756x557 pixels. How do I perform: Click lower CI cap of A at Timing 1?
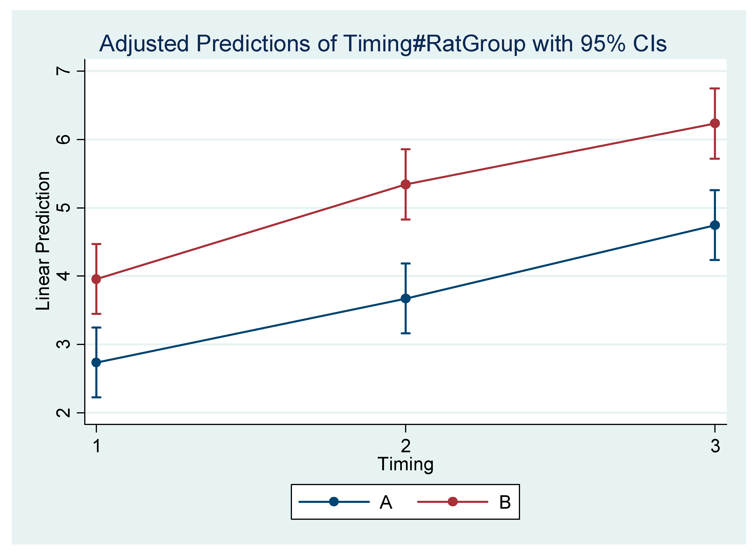(96, 397)
